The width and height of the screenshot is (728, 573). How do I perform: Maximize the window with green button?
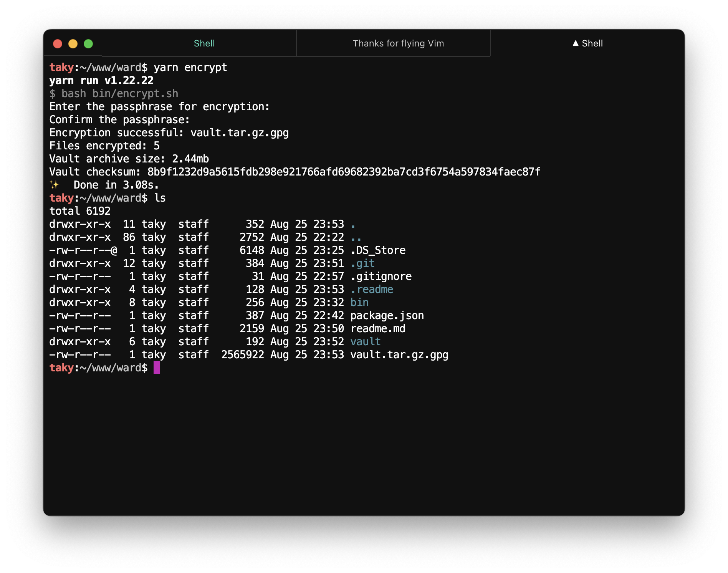[88, 44]
